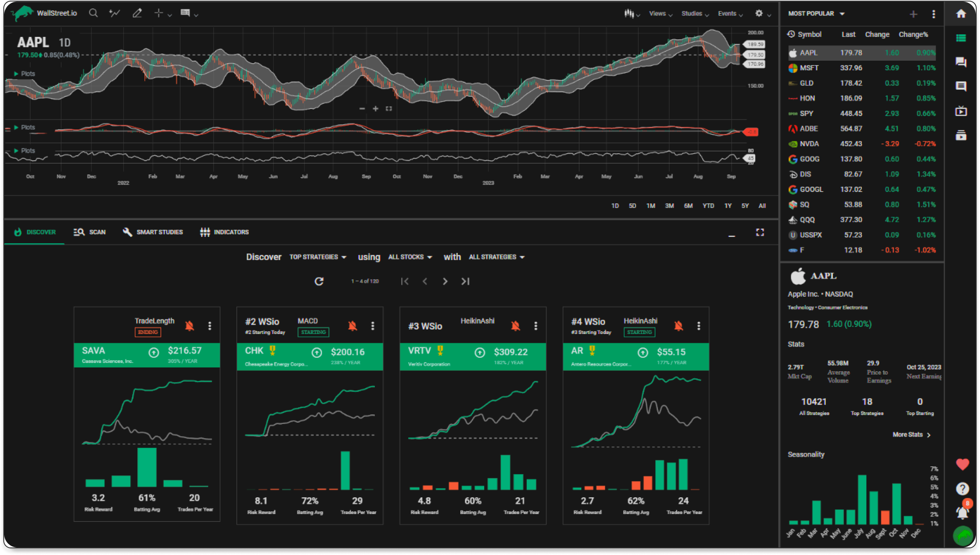Expand the TOP STRATEGIES dropdown
This screenshot has height=555, width=980.
(x=318, y=257)
